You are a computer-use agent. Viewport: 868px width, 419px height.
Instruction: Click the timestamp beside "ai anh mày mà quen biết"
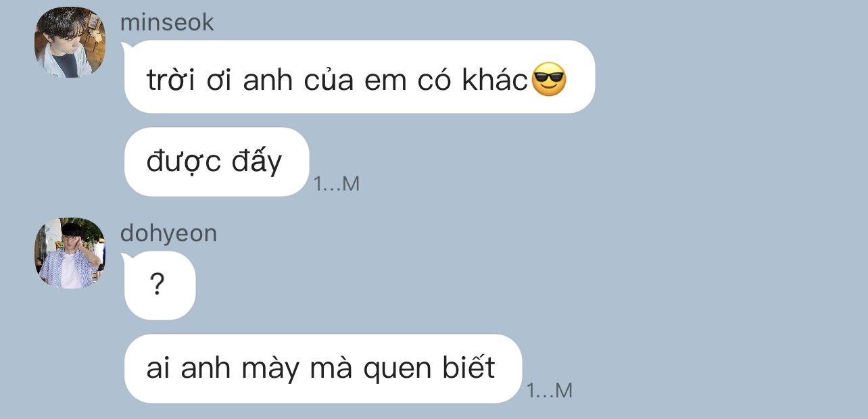coord(550,391)
